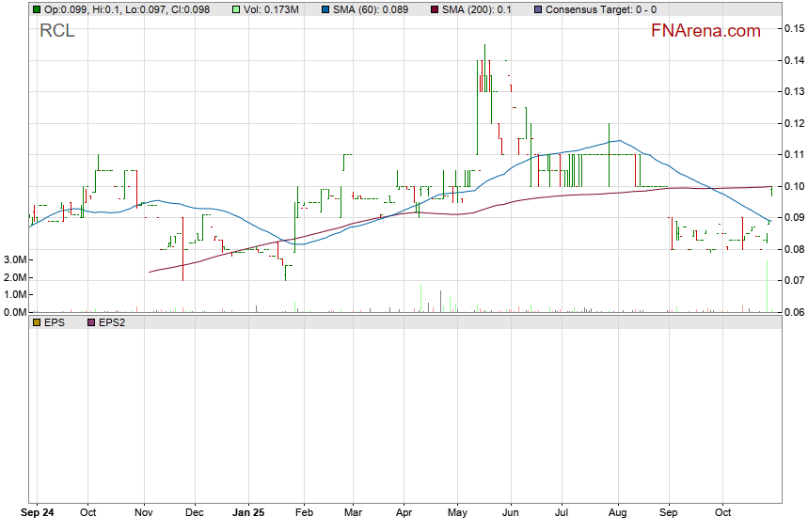Select the RCL ticker symbol label

point(57,31)
